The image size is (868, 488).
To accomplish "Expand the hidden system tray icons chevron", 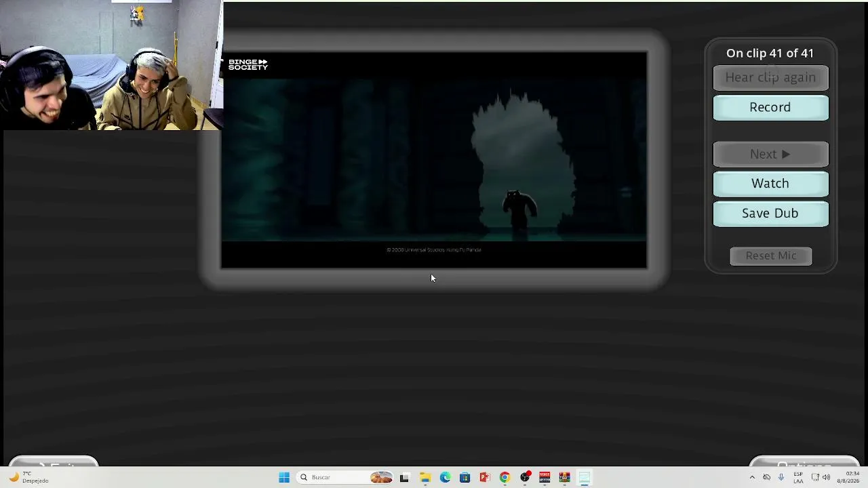I will click(751, 478).
